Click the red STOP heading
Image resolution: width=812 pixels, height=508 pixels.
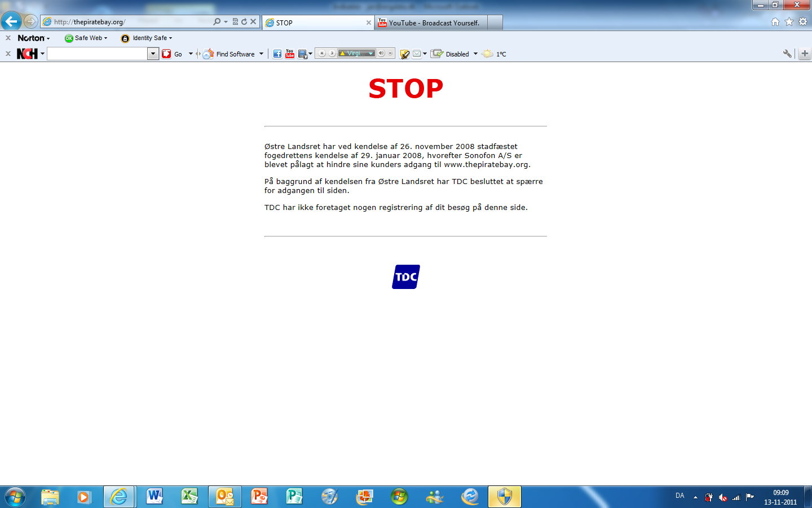406,89
